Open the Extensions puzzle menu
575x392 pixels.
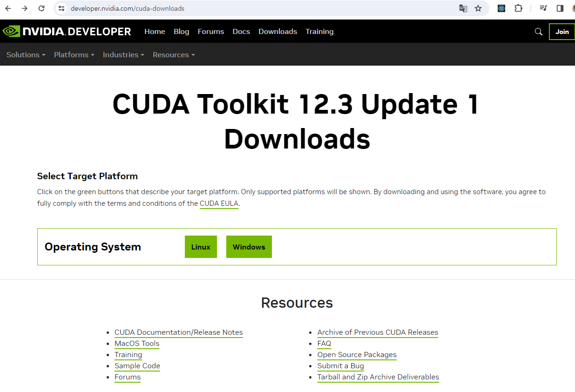click(518, 8)
